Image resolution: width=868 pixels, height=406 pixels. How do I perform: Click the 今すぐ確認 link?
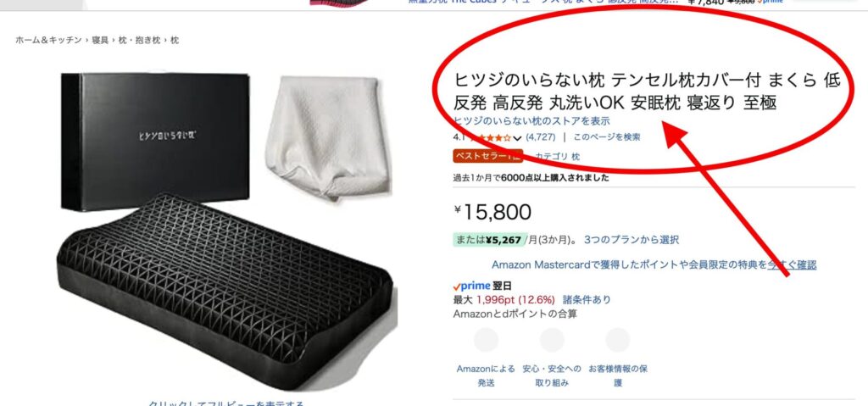792,264
